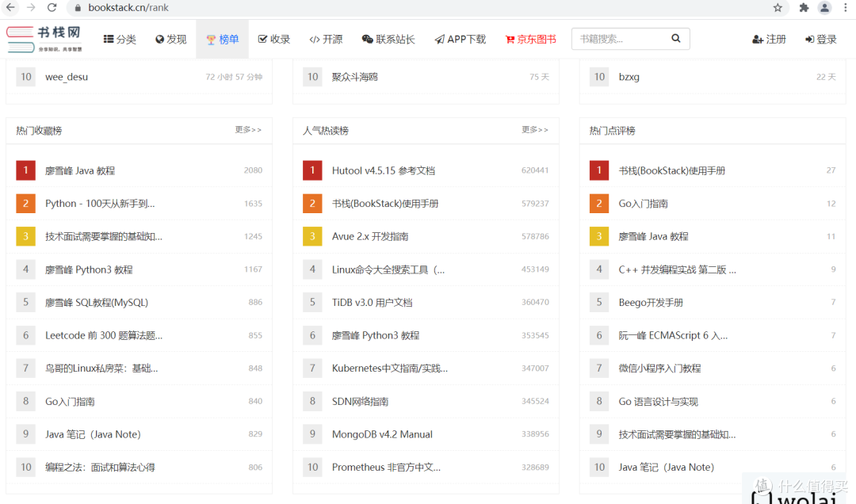Open the APP下载 nav item
Screen dimensions: 856x504
click(460, 40)
